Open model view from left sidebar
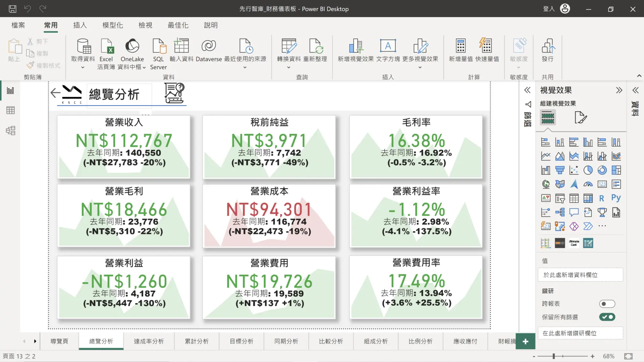Screen dimensions: 644x362 tap(10, 130)
